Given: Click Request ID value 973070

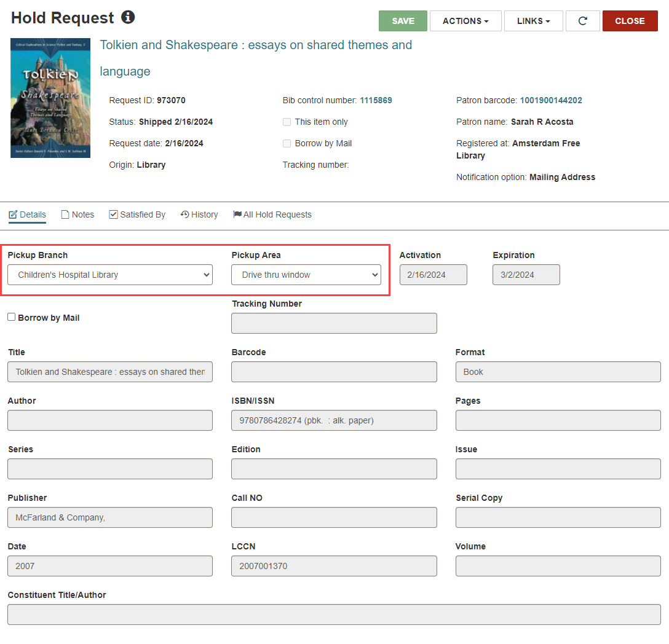Looking at the screenshot, I should pos(171,100).
